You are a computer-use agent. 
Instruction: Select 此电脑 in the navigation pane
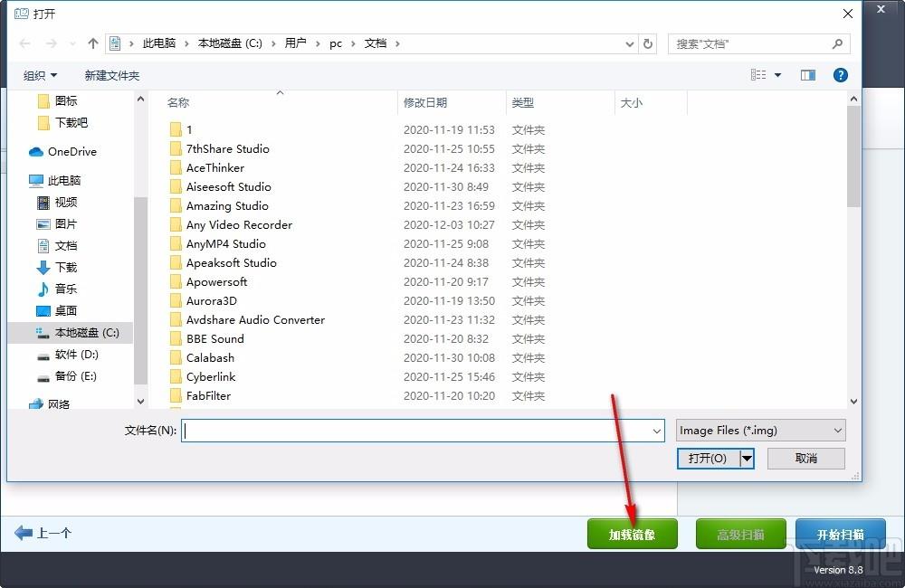[x=55, y=181]
